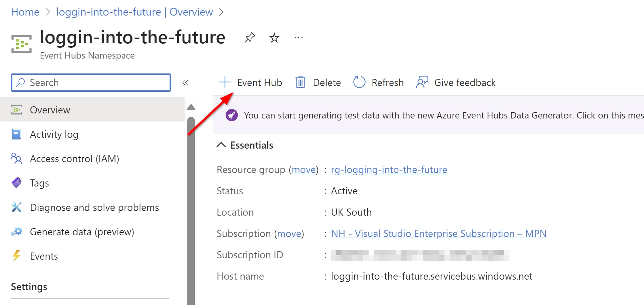Click the Diagnose wrench icon

click(16, 207)
